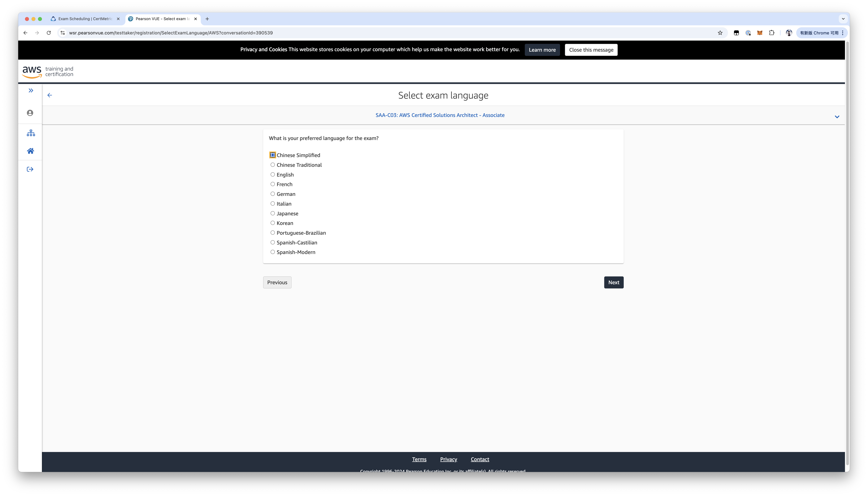Open the MetaMask fox extension icon

point(759,33)
